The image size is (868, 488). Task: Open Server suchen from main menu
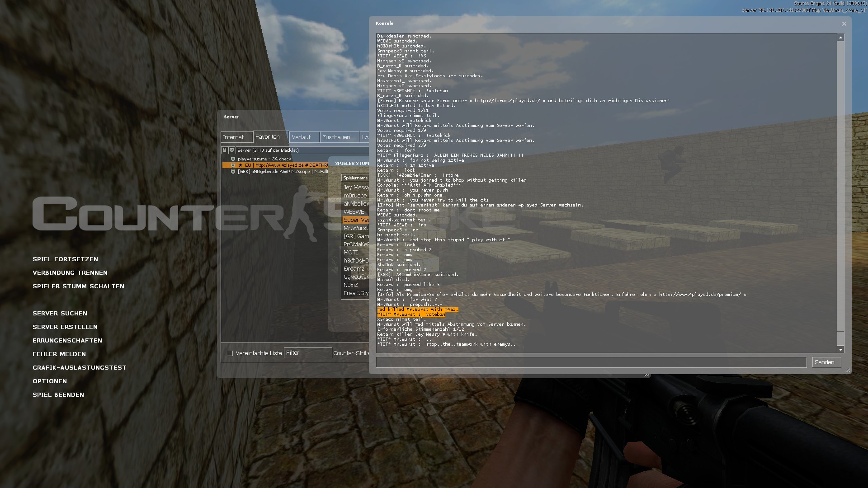60,314
